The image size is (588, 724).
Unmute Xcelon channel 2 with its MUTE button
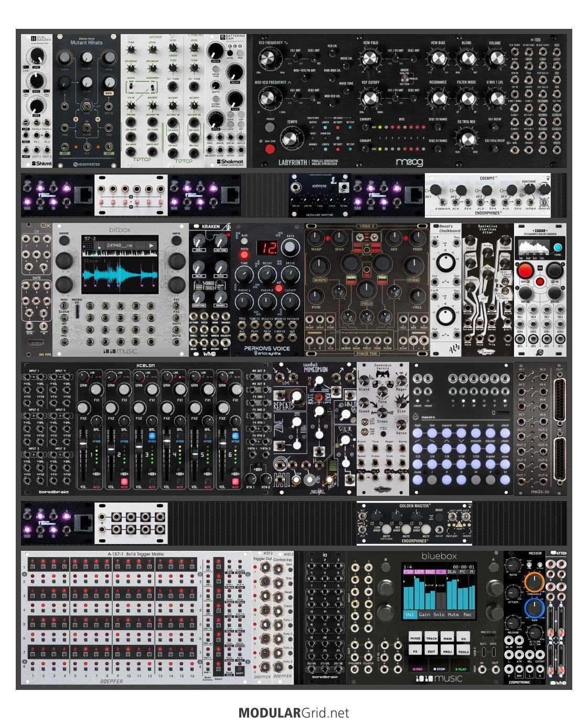(124, 482)
